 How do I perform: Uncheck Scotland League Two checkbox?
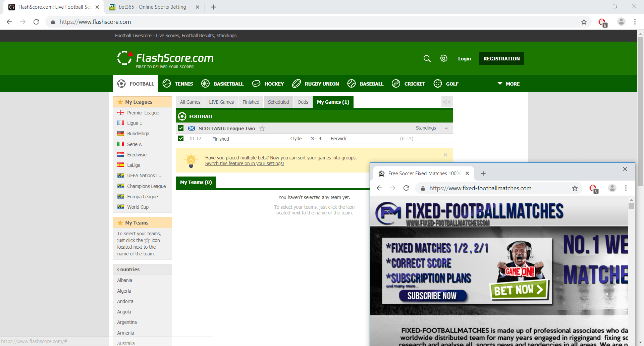[181, 128]
